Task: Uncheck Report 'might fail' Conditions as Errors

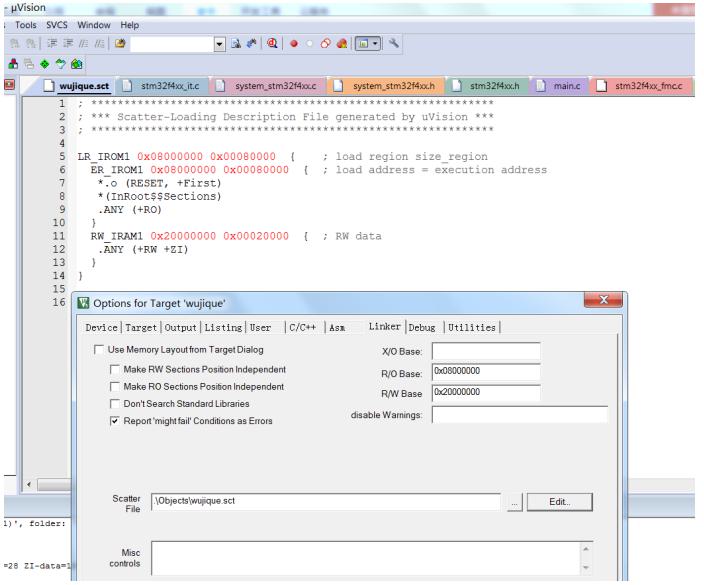Action: pos(114,421)
